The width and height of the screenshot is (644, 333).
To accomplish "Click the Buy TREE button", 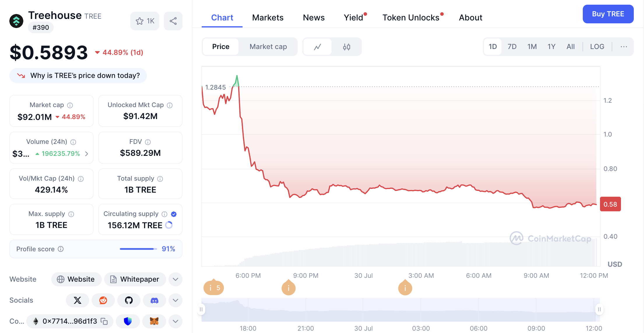I will (608, 14).
